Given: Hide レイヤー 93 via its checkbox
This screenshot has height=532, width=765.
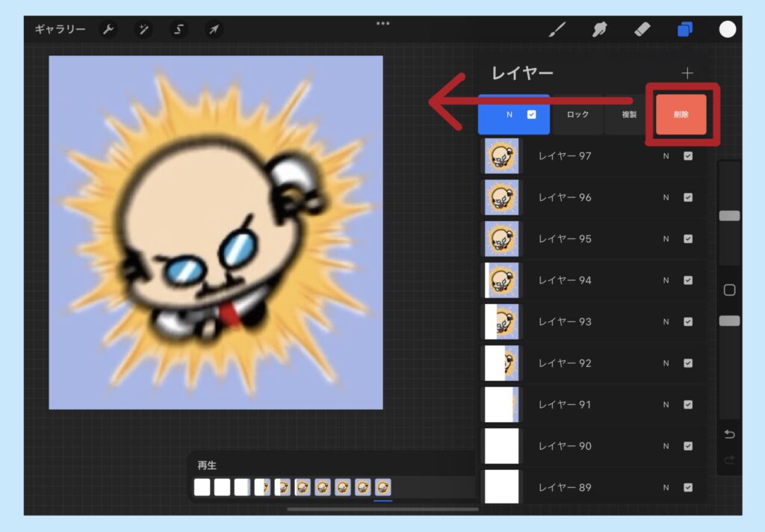Looking at the screenshot, I should [x=688, y=321].
